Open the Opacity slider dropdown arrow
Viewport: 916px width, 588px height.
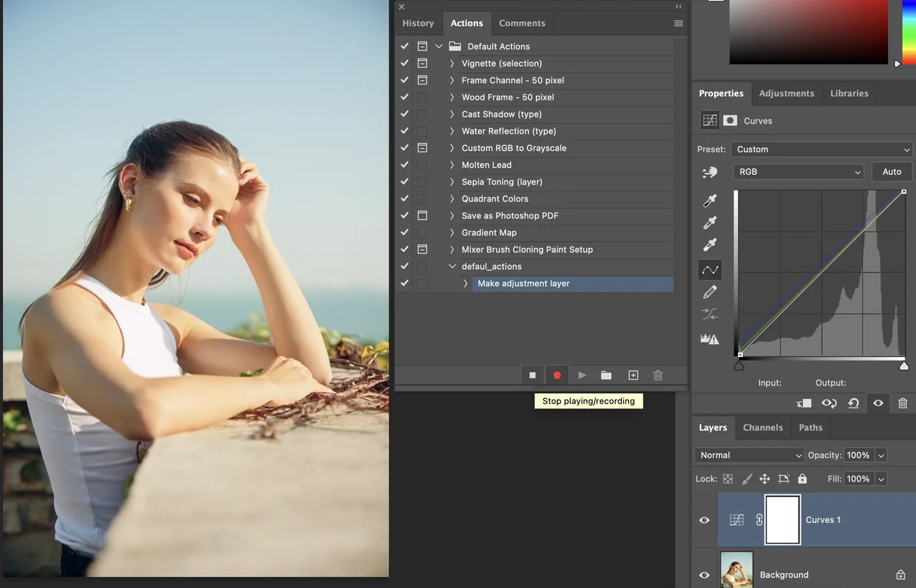(x=881, y=456)
